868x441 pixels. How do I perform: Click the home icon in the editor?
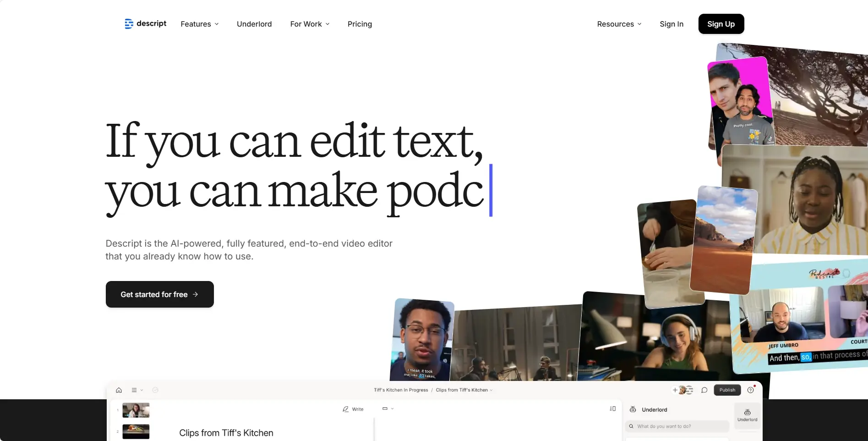[119, 390]
